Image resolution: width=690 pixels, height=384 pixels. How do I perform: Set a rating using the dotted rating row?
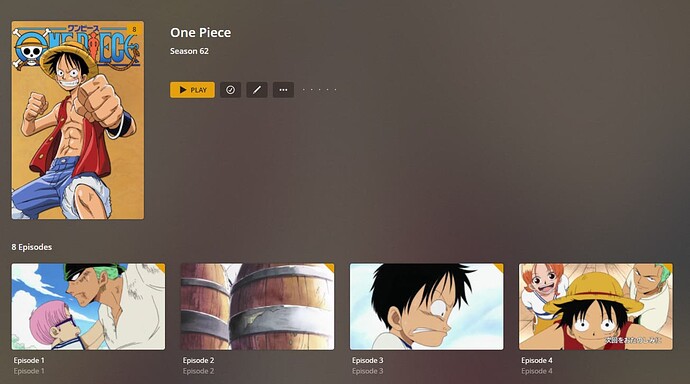coord(319,90)
